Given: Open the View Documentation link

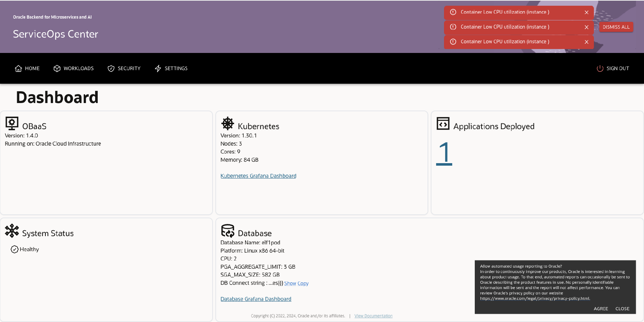Looking at the screenshot, I should click(x=373, y=316).
